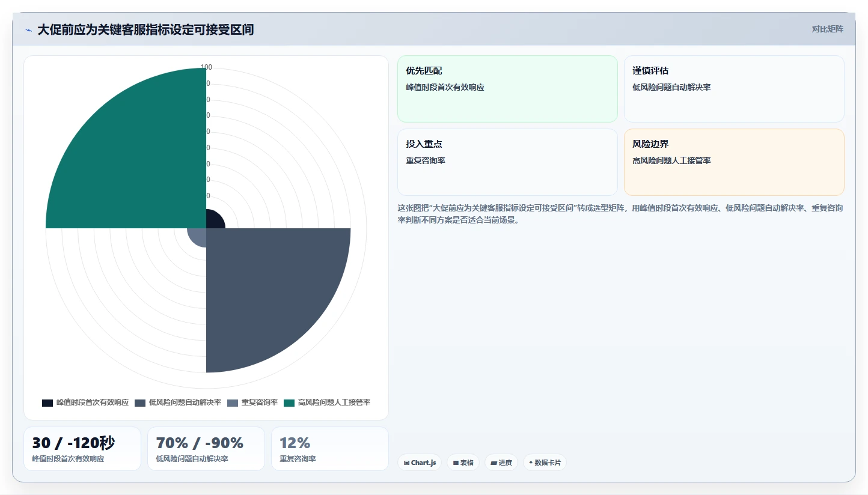
Task: Click 峰值时段首次有效响应 text in 优先匹配 card
Action: point(445,87)
